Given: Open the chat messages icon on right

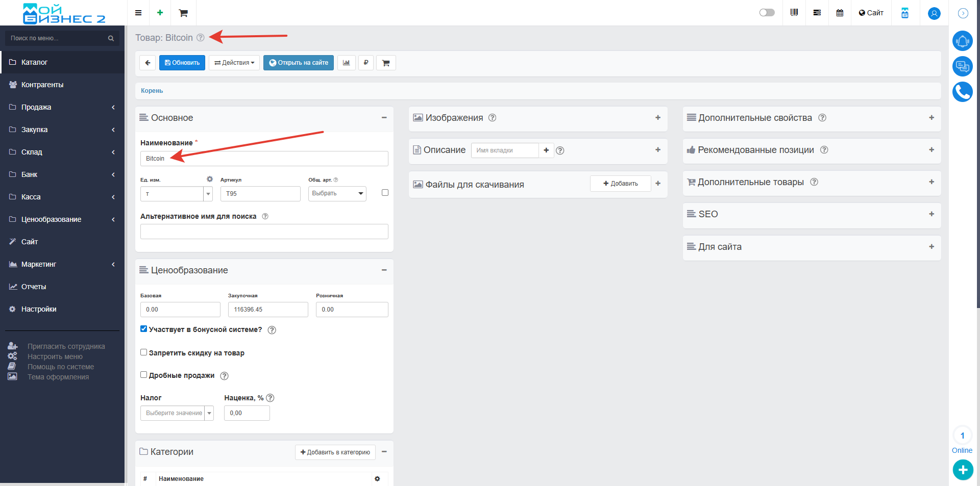Looking at the screenshot, I should click(x=963, y=66).
